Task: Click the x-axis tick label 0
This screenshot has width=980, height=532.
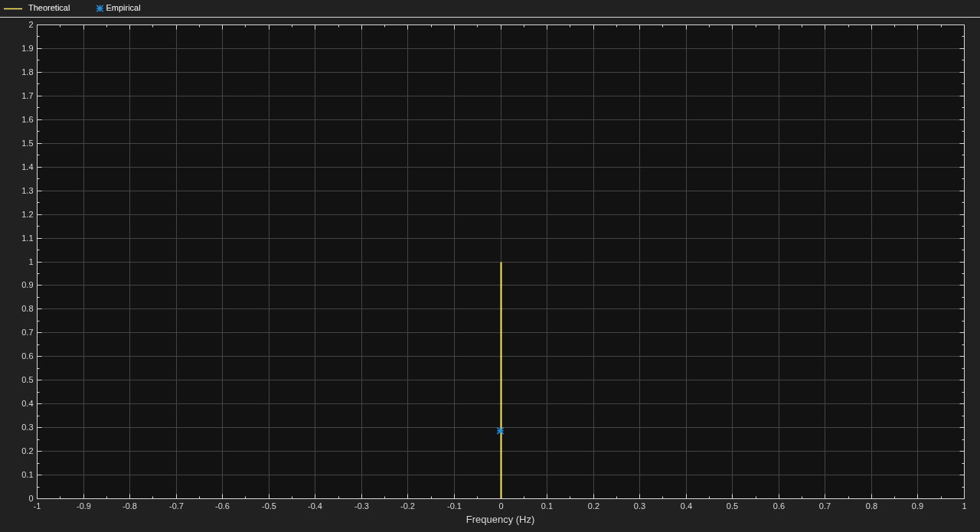Action: [x=501, y=506]
